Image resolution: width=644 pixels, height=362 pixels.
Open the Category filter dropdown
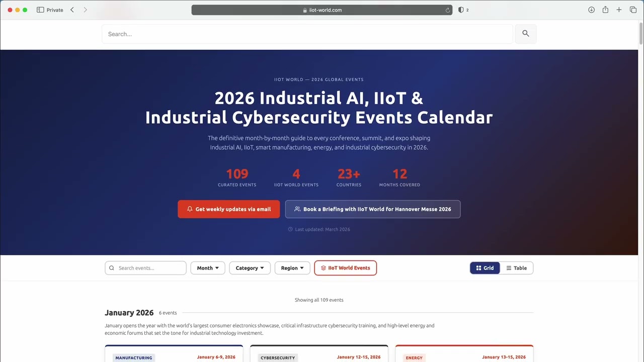click(x=250, y=268)
